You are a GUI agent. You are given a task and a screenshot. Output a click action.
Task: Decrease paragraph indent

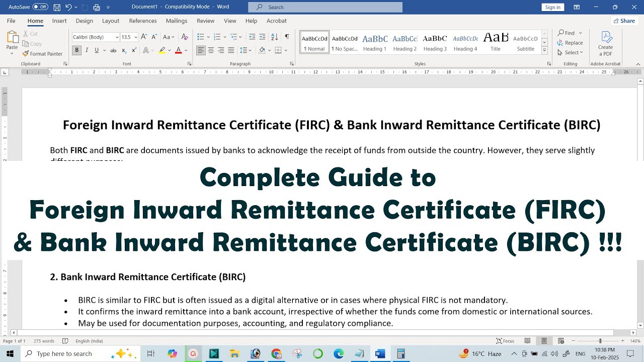(252, 37)
